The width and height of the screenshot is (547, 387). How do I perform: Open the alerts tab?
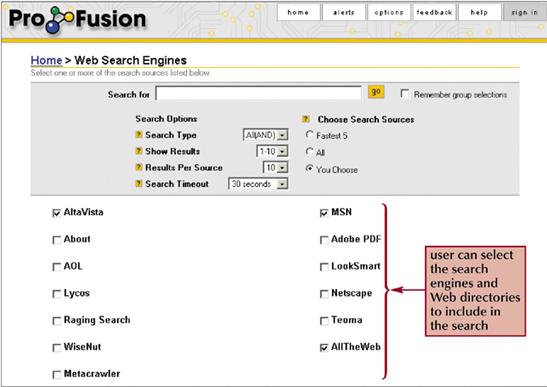(x=344, y=12)
